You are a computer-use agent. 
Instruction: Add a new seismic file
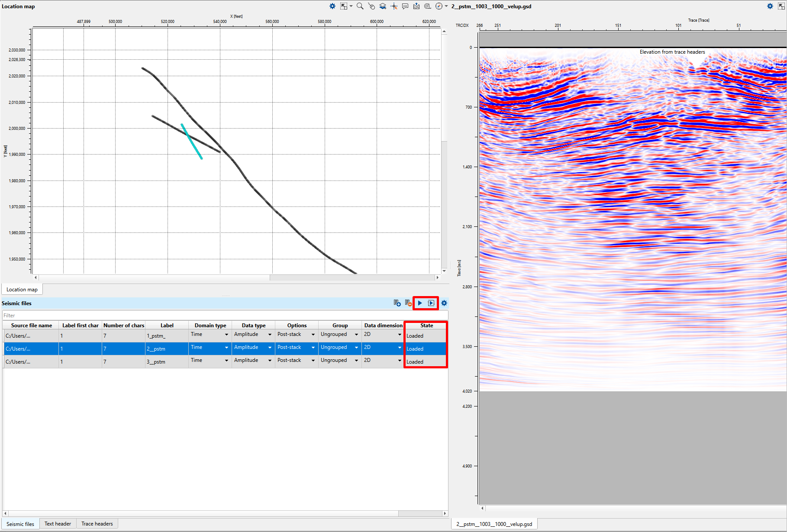click(x=397, y=303)
